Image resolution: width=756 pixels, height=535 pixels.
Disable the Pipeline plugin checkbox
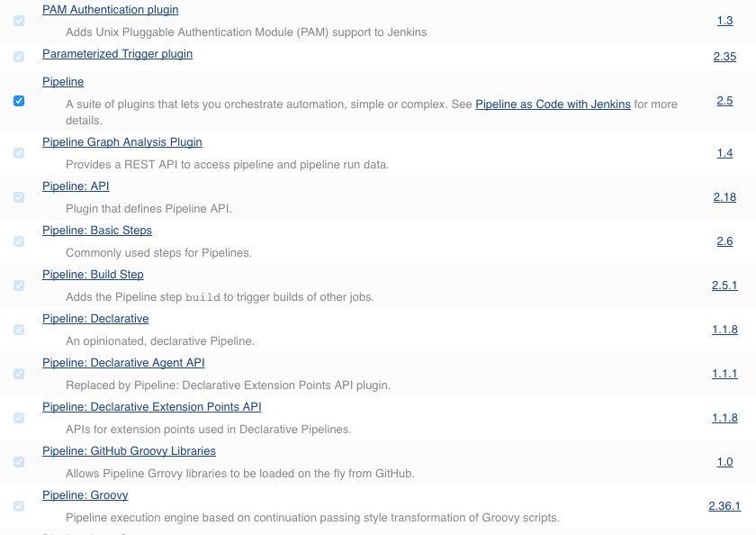[19, 101]
